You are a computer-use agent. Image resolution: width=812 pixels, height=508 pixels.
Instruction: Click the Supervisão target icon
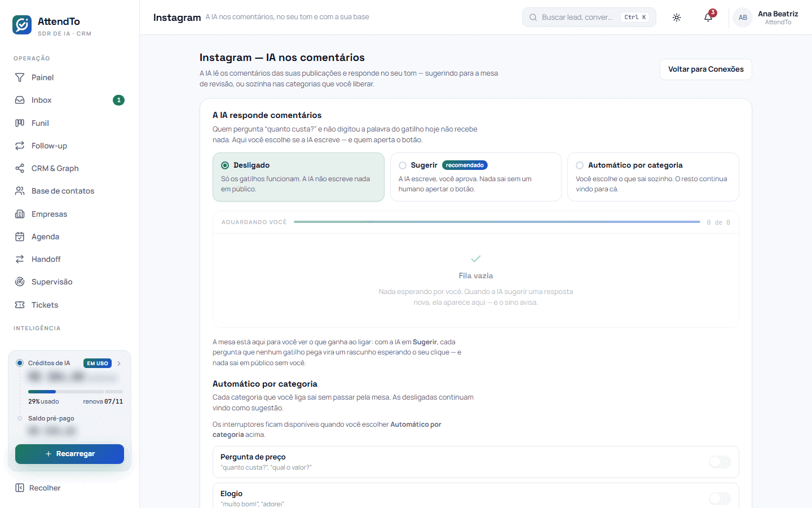(20, 282)
